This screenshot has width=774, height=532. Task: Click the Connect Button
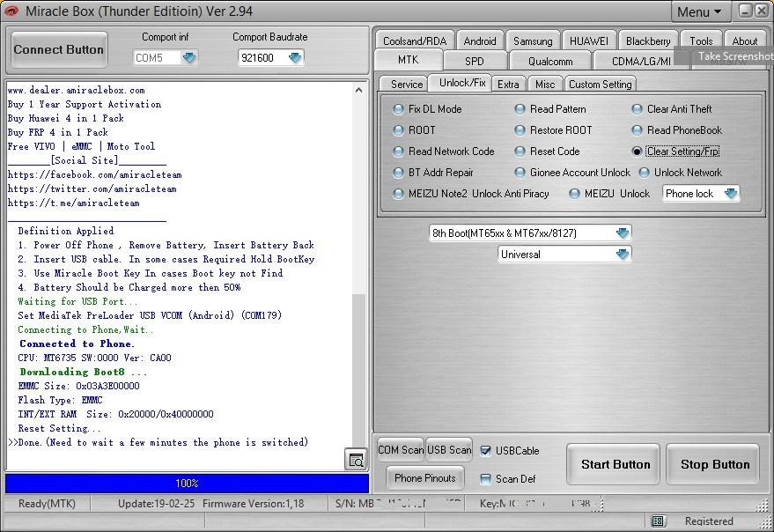(59, 49)
